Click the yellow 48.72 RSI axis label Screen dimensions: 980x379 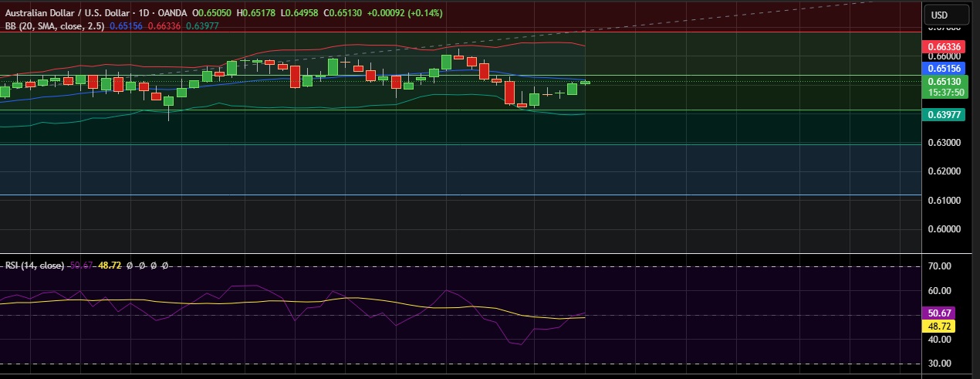pos(938,326)
